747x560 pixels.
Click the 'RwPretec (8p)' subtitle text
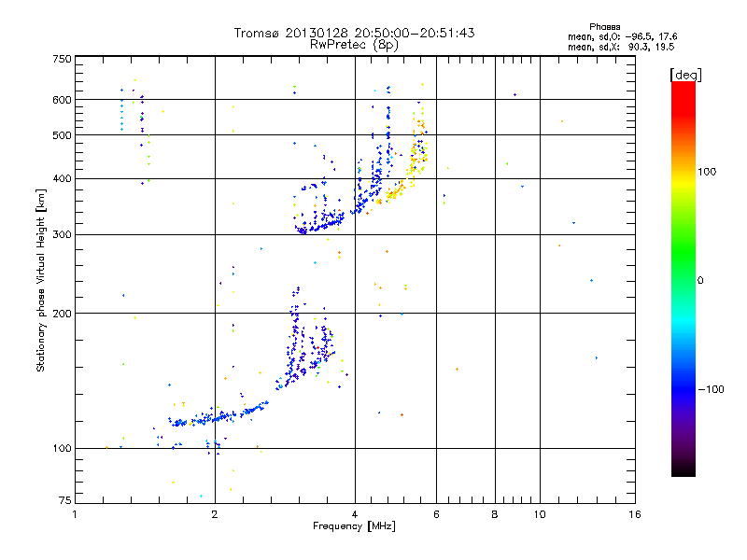[x=354, y=45]
